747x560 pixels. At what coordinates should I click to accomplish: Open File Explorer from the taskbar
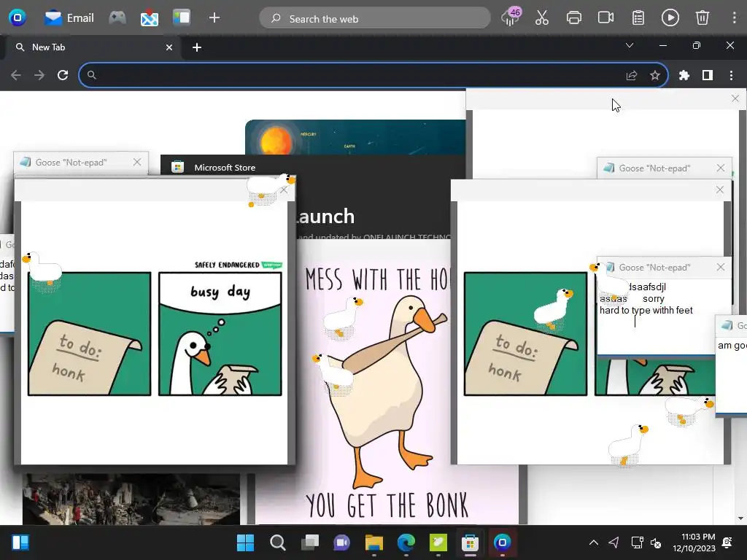click(374, 542)
